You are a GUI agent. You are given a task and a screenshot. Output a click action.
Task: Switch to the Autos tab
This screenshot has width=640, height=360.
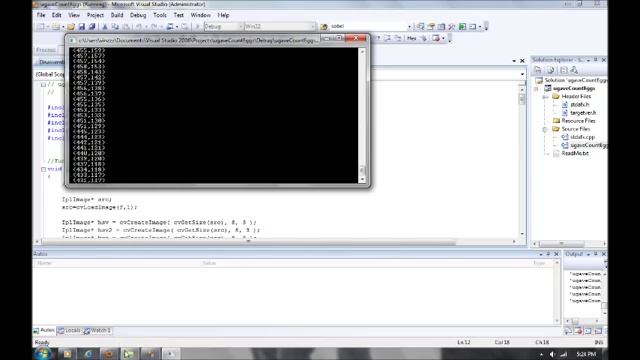[x=44, y=330]
